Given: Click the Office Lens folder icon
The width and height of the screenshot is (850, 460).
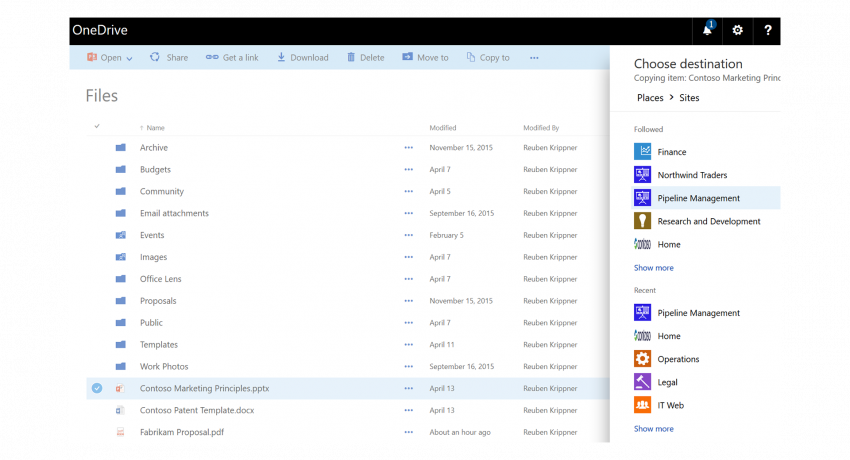Looking at the screenshot, I should [120, 279].
